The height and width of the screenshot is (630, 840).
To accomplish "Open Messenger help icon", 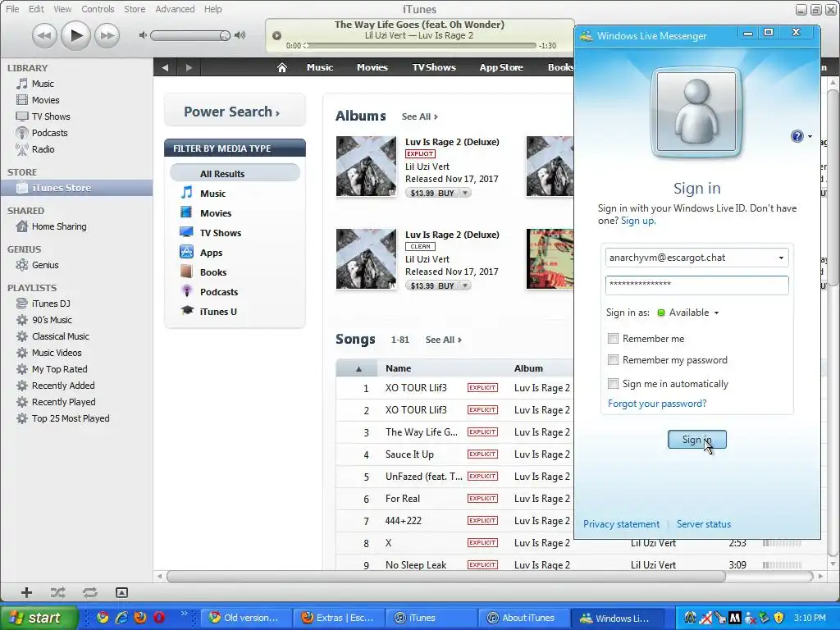I will (797, 136).
